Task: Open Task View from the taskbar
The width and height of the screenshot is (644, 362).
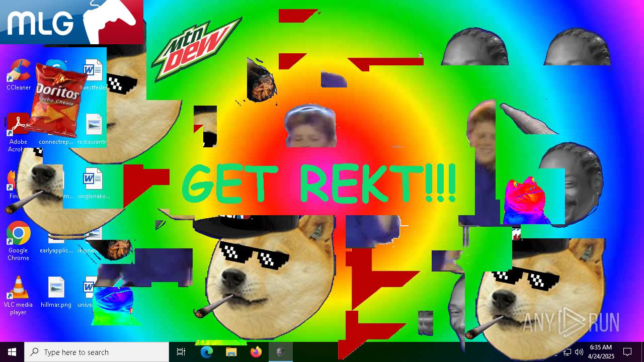Action: tap(181, 352)
